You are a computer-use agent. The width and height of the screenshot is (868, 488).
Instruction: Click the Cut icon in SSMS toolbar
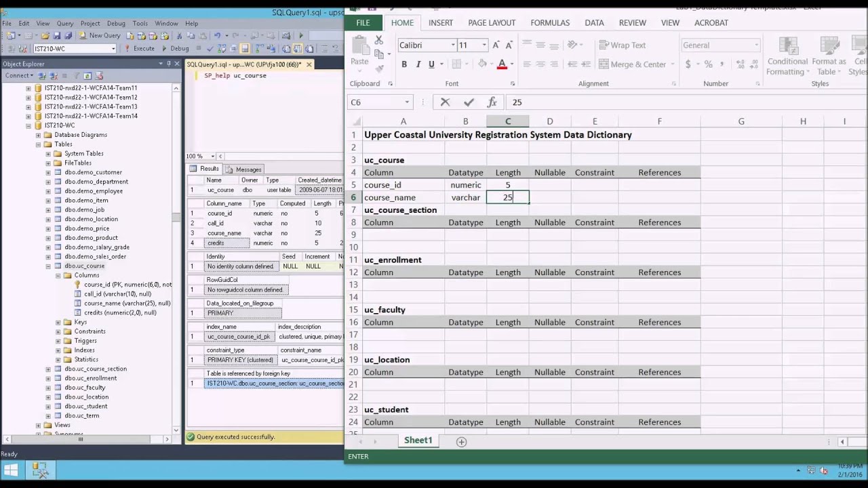(180, 36)
